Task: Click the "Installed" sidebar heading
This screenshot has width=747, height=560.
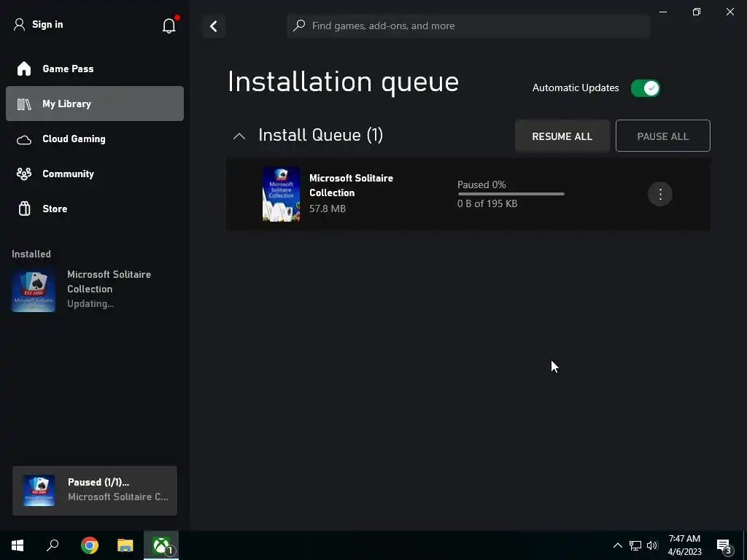Action: [31, 254]
